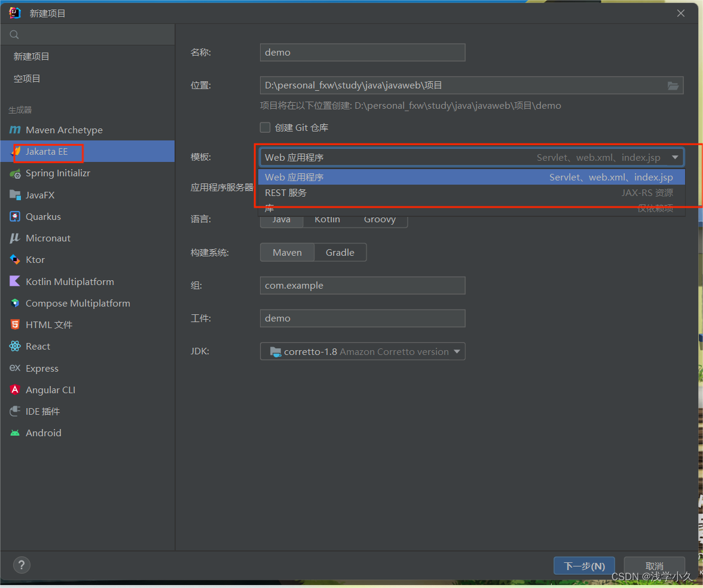Enable the 创建 Git 仓库 checkbox
Viewport: 703px width, 588px height.
click(265, 128)
